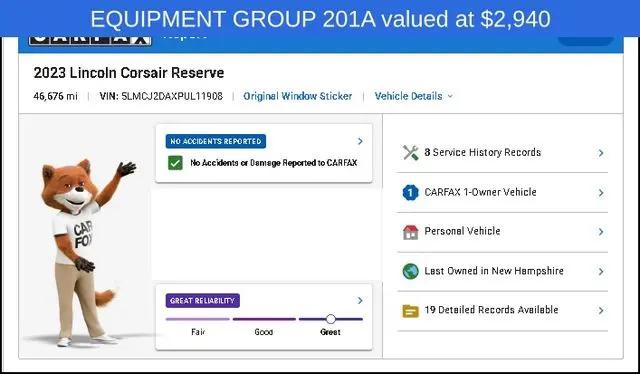Open 8 Service History Records

(502, 153)
